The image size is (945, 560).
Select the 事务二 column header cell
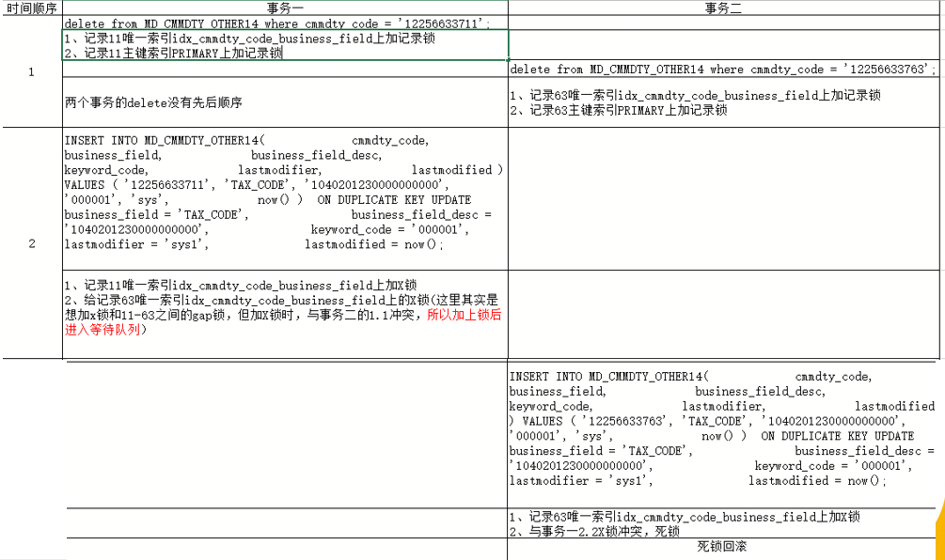click(x=723, y=8)
